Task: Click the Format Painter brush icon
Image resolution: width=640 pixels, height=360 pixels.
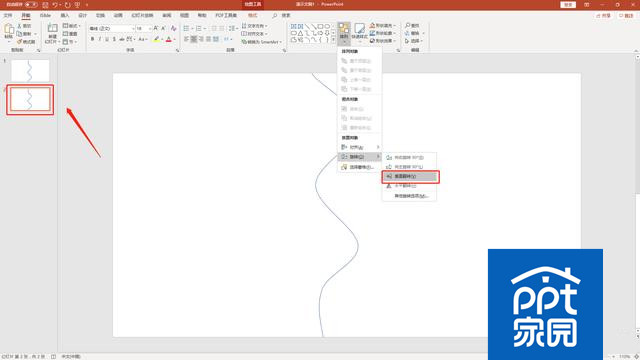Action: click(x=19, y=42)
